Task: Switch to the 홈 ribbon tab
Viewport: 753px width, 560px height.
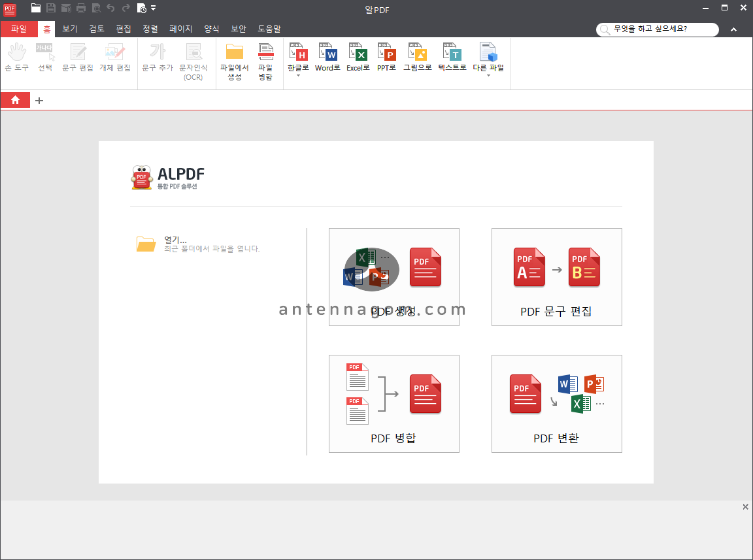Action: point(46,29)
